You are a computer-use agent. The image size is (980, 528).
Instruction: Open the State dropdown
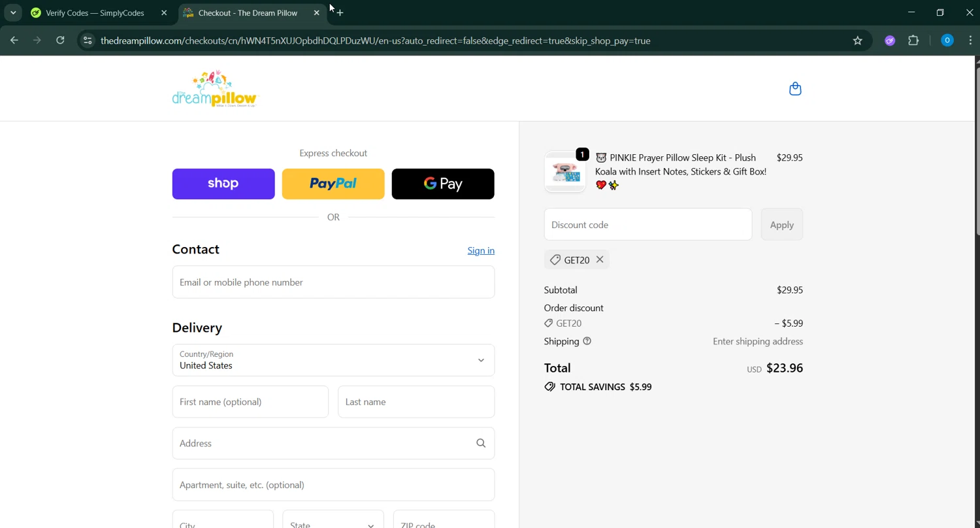click(x=333, y=520)
